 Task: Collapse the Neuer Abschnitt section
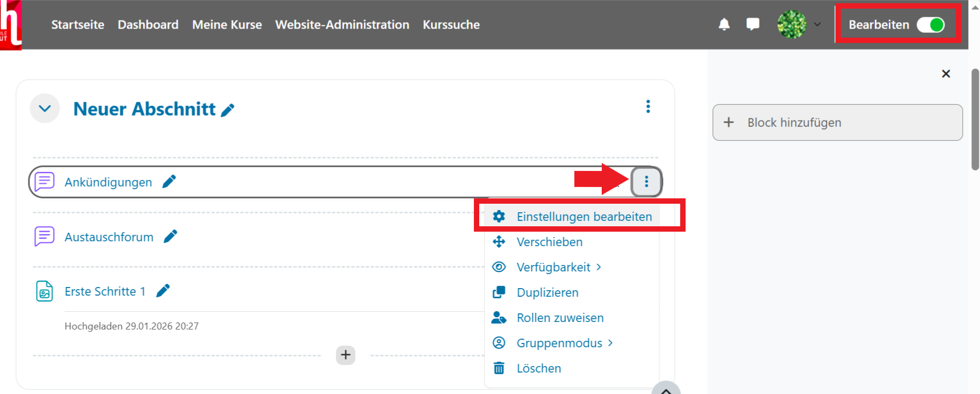pos(45,109)
